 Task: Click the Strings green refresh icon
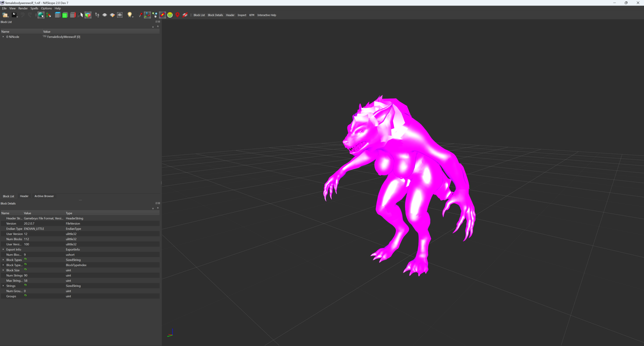coord(25,285)
